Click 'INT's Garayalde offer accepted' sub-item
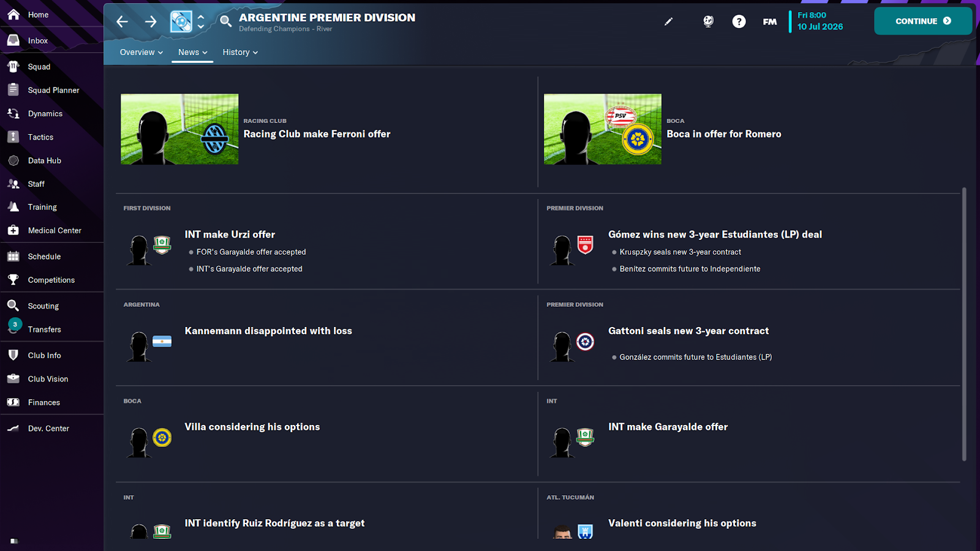The height and width of the screenshot is (551, 980). click(x=249, y=269)
